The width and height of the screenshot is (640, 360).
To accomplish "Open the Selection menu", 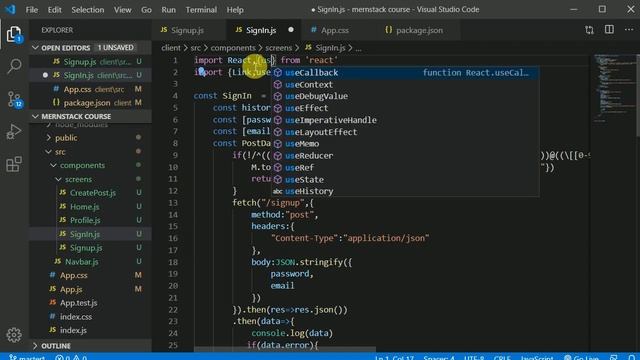I will pyautogui.click(x=88, y=9).
